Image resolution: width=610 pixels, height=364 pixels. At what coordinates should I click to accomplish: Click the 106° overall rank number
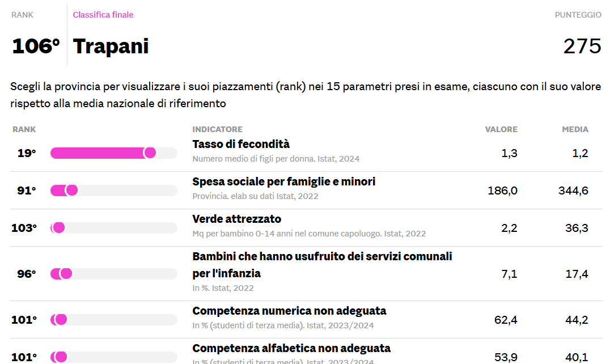(36, 46)
